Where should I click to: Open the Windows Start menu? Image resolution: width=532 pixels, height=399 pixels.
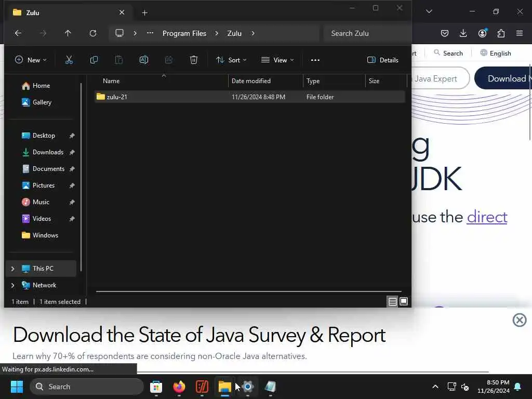point(17,387)
